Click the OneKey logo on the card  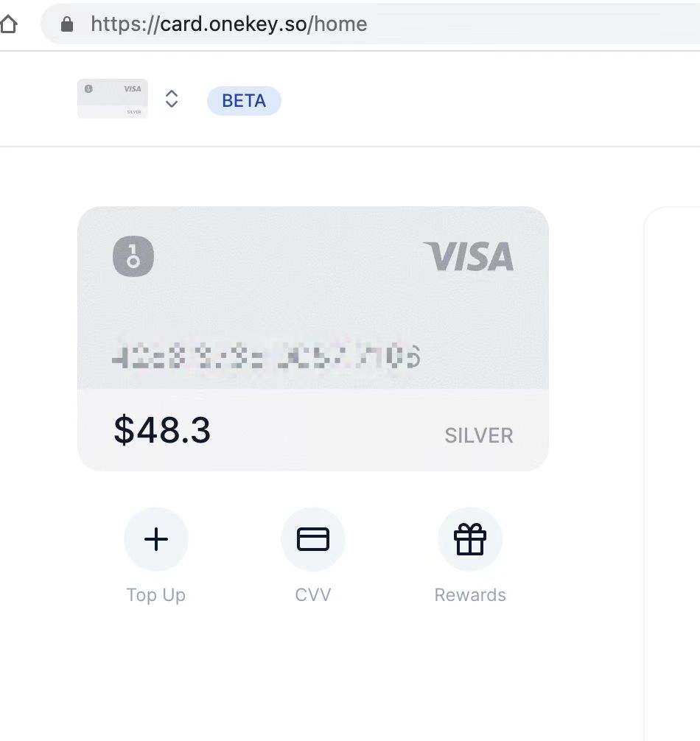click(x=133, y=256)
